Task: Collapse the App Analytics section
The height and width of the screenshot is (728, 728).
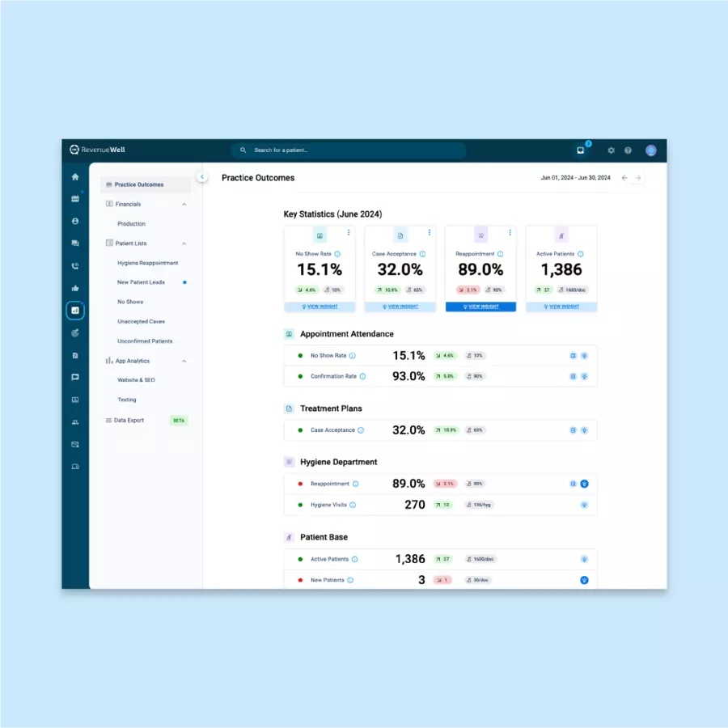Action: [184, 361]
